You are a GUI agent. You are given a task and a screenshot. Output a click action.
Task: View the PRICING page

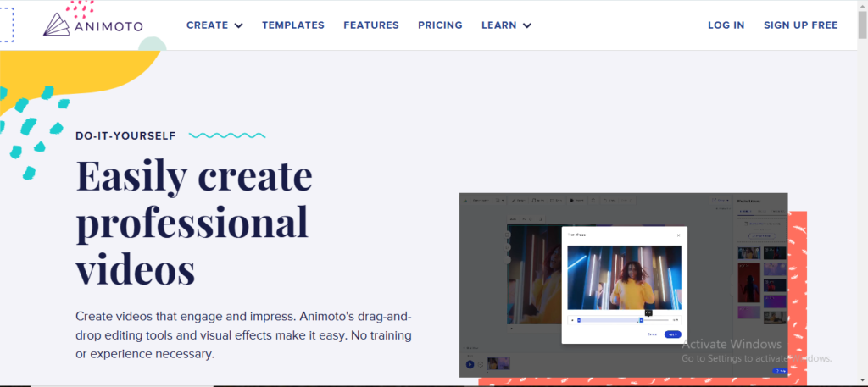pyautogui.click(x=440, y=25)
